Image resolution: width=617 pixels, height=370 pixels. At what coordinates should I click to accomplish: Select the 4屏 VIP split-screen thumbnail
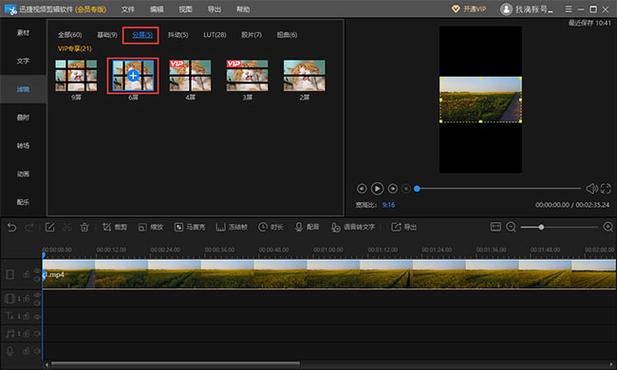tap(190, 76)
